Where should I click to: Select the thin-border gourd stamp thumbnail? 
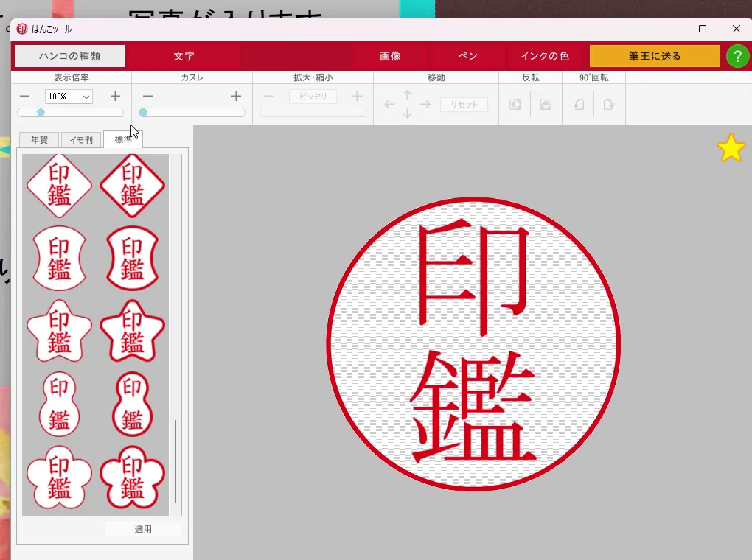tap(59, 404)
